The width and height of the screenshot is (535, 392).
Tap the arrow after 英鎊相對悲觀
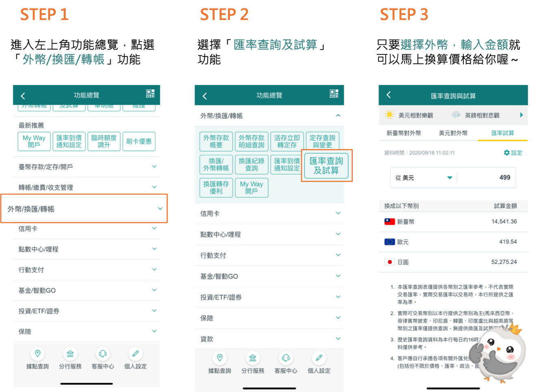[522, 115]
